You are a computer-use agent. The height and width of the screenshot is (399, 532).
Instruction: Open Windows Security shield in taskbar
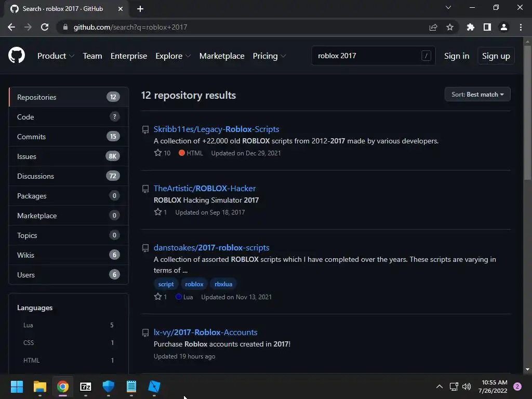[x=109, y=387]
